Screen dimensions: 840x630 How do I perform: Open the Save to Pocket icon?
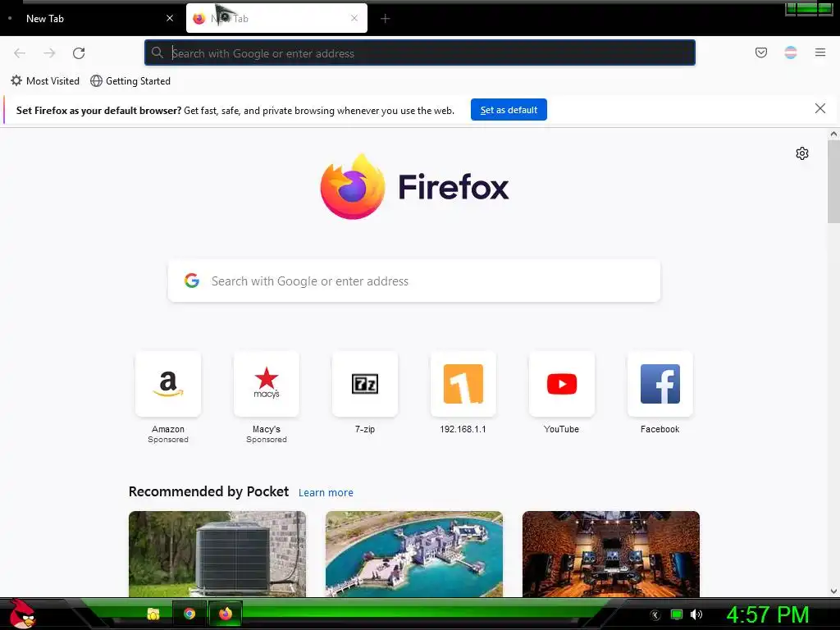point(760,52)
